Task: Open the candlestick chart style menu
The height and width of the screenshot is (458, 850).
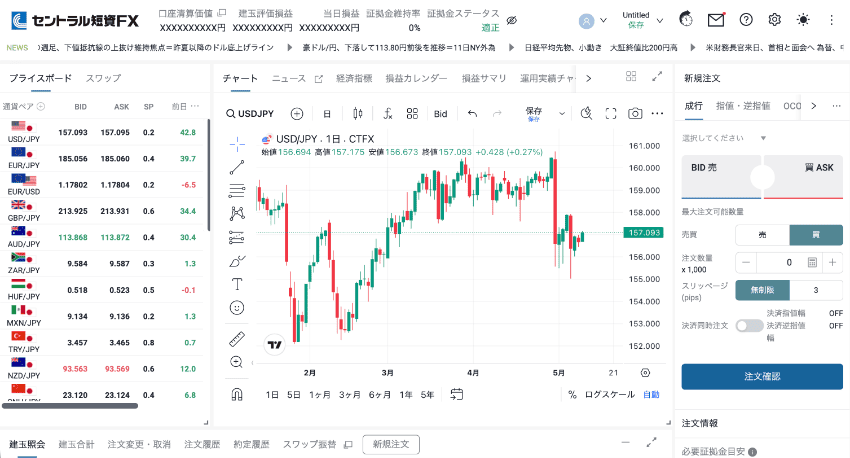Action: (358, 113)
